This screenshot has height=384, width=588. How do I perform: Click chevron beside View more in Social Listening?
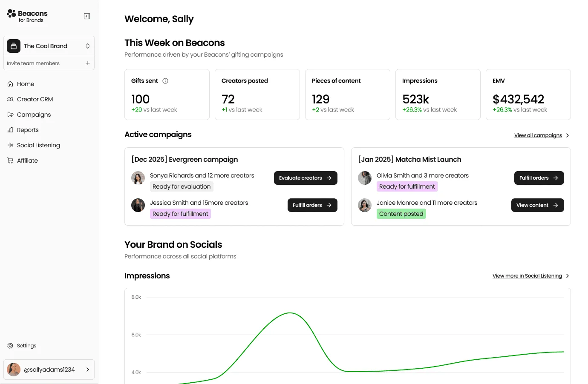pos(568,276)
